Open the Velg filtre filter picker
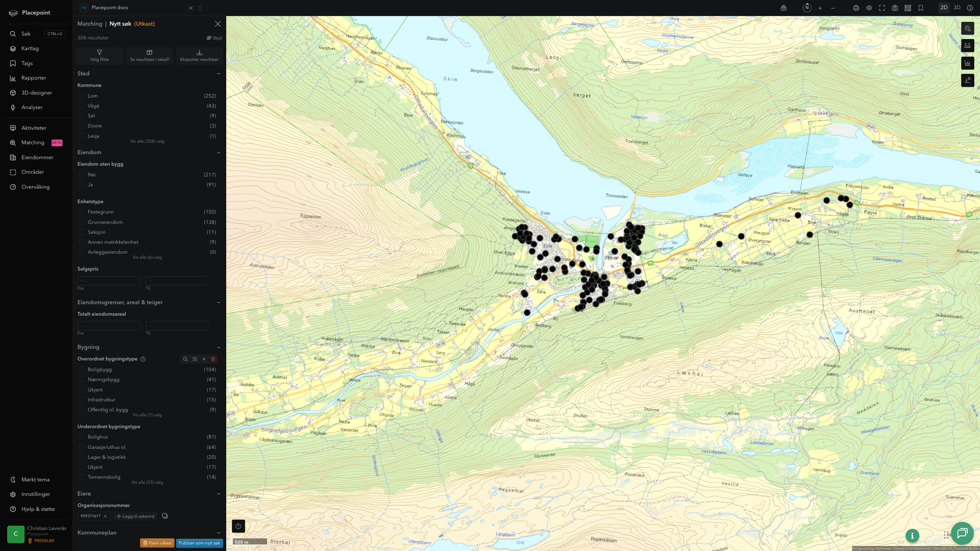This screenshot has width=980, height=551. 100,55
